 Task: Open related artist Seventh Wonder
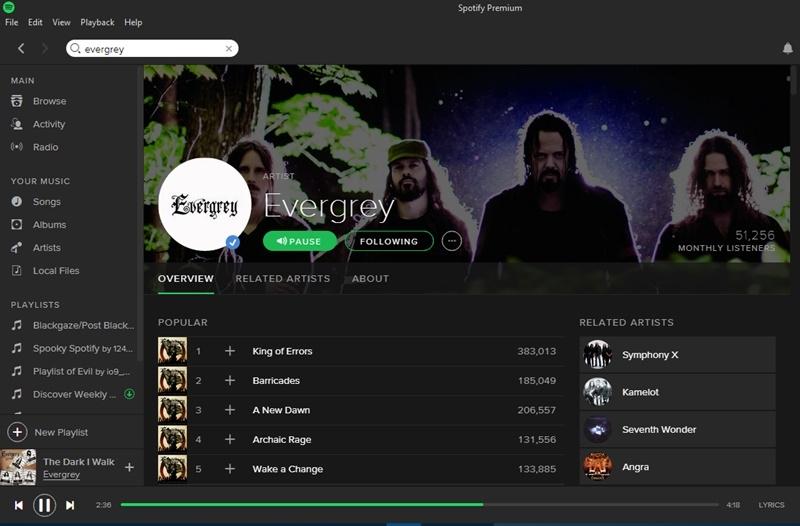click(677, 430)
